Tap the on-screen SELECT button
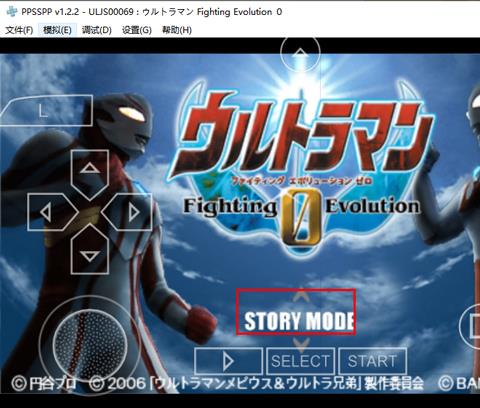 (300, 361)
